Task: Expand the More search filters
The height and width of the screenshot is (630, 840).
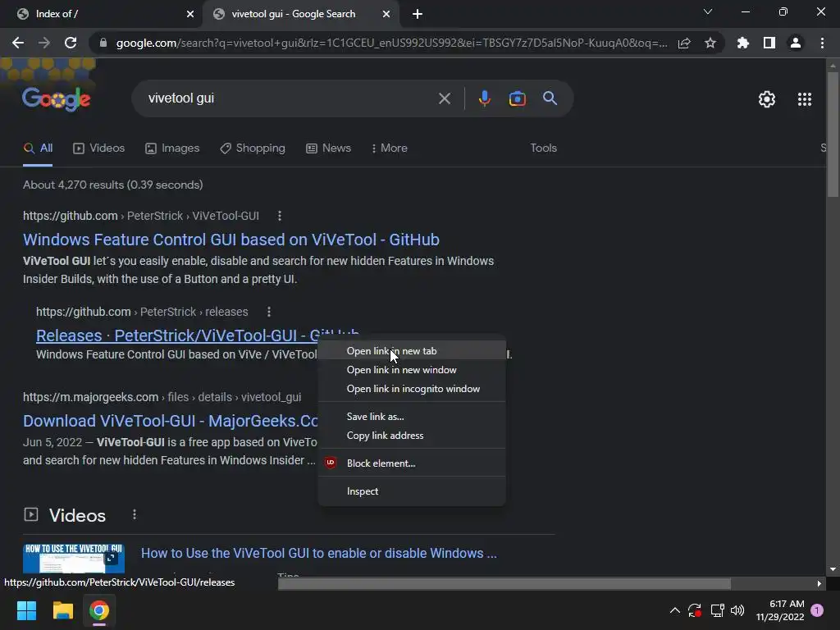Action: [390, 148]
